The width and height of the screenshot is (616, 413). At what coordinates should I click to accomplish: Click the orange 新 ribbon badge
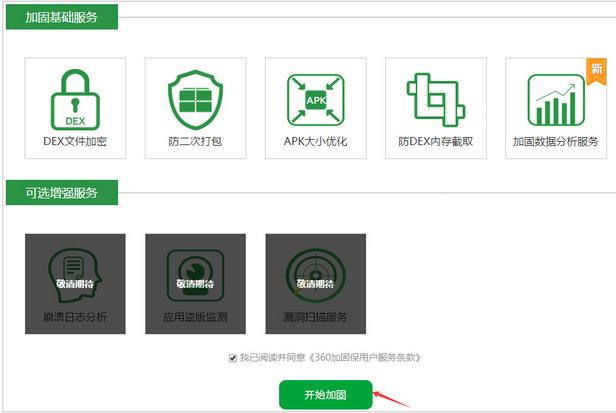click(x=596, y=71)
